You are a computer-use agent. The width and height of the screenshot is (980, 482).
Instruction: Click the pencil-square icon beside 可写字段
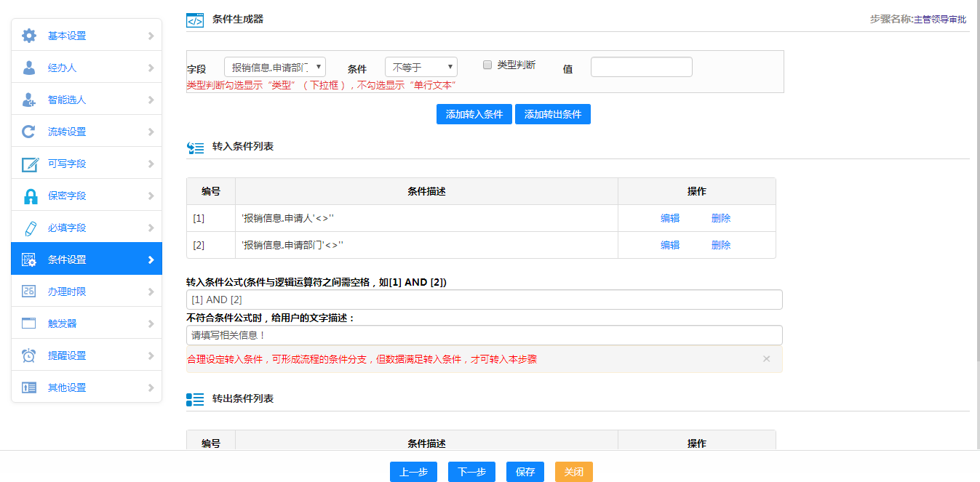click(29, 164)
